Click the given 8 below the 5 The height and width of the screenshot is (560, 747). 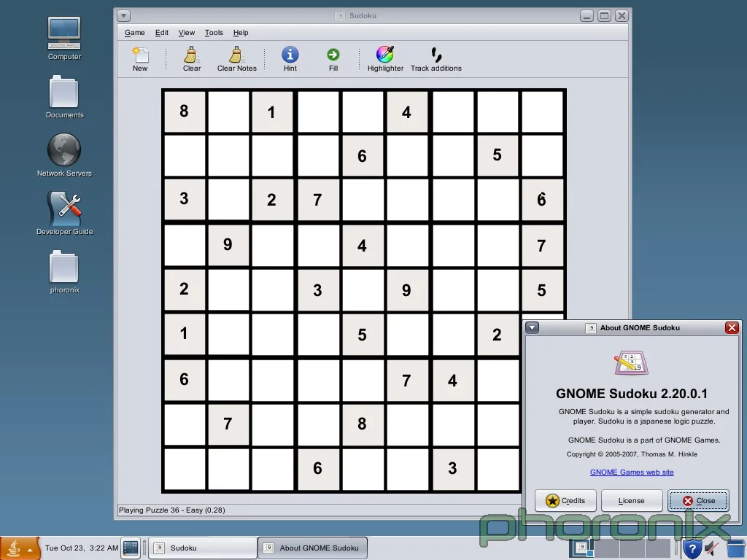click(x=363, y=424)
